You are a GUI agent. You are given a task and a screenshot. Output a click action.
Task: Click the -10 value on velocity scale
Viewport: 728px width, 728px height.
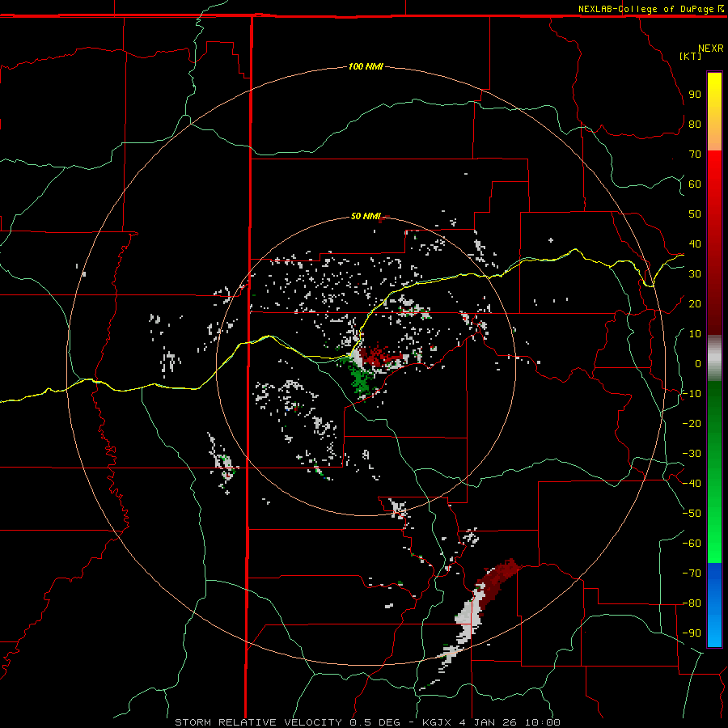click(x=692, y=394)
